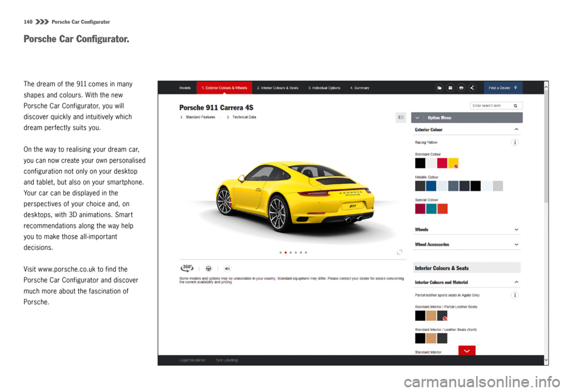Screen dimensions: 570x392
Task: Click the yellow 911 car image
Action: [294, 197]
